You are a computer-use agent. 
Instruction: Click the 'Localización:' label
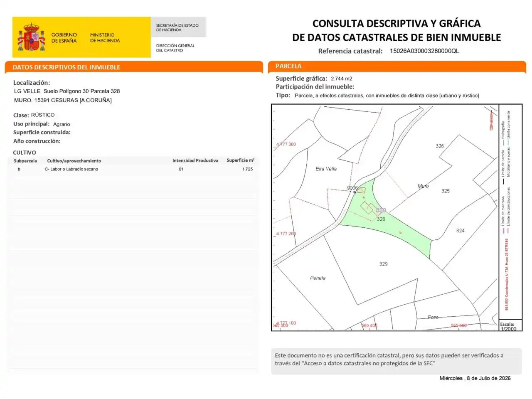[x=32, y=83]
